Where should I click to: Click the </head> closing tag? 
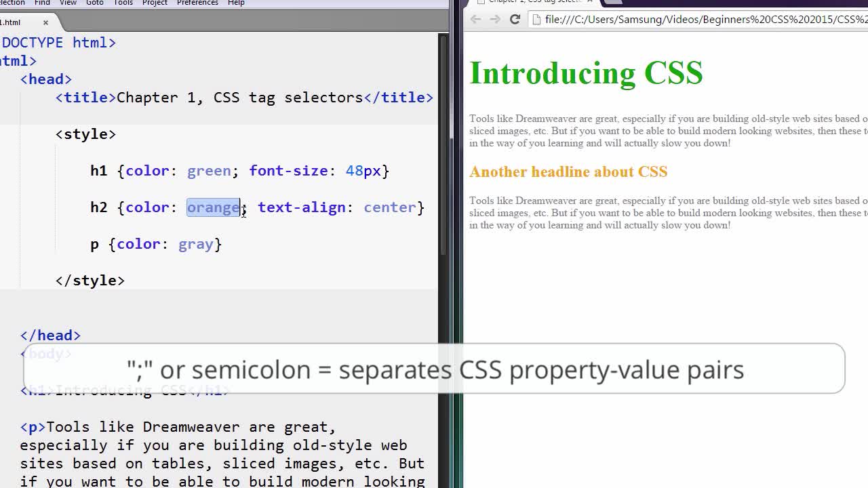coord(50,335)
